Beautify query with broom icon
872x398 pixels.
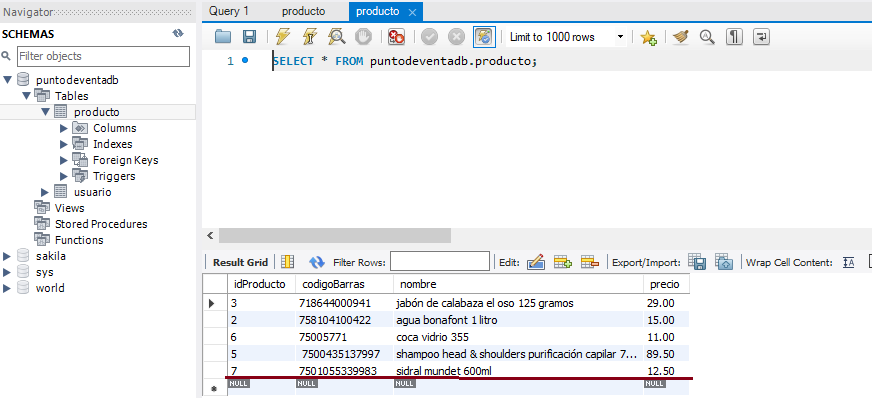click(x=681, y=37)
